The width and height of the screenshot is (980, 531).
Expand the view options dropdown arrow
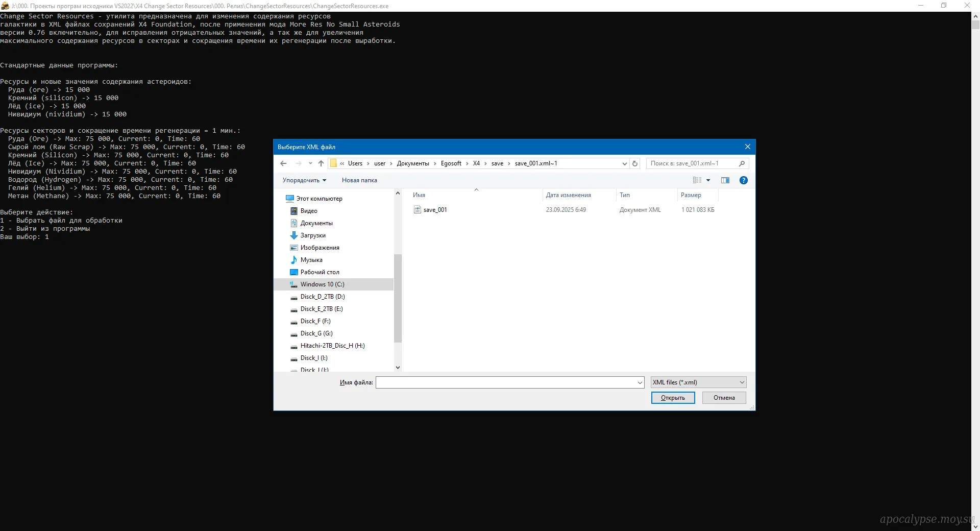(708, 180)
